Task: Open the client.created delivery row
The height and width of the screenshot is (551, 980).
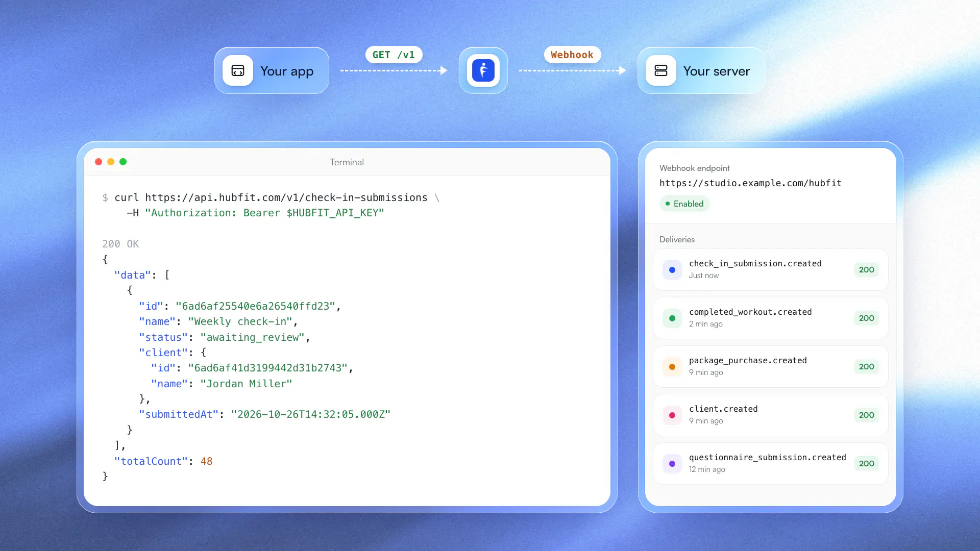Action: point(771,415)
